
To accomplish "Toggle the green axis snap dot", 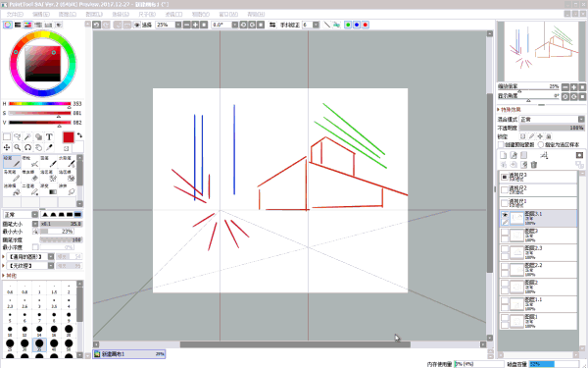I will (x=348, y=25).
